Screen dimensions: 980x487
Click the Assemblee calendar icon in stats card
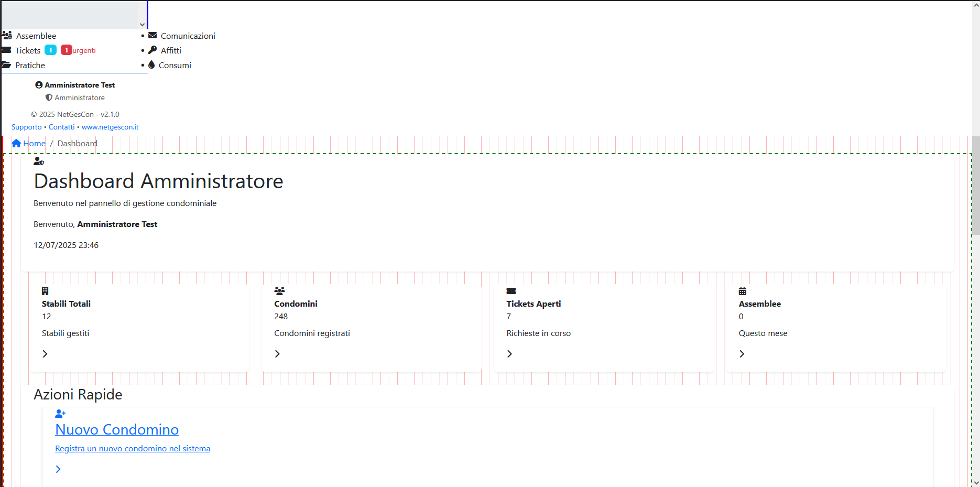743,291
